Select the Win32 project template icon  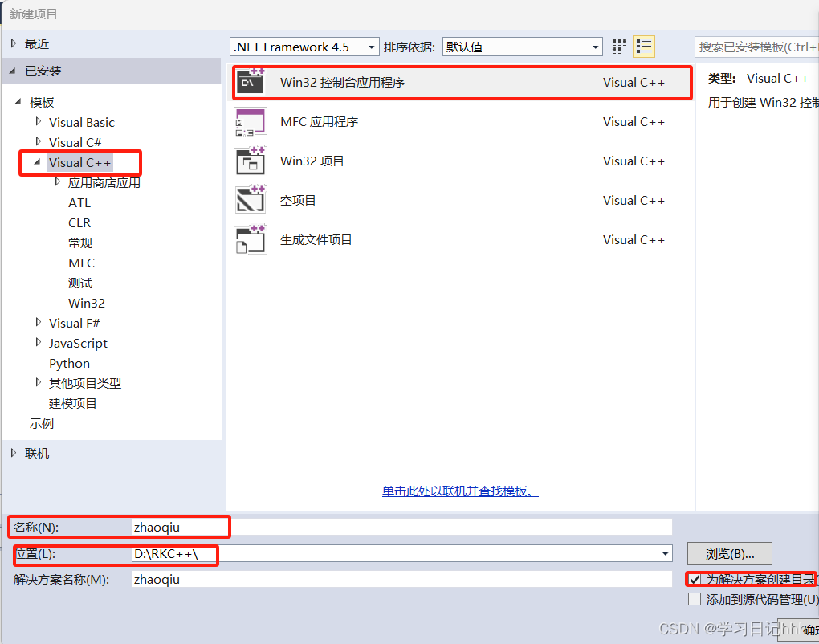pos(251,161)
